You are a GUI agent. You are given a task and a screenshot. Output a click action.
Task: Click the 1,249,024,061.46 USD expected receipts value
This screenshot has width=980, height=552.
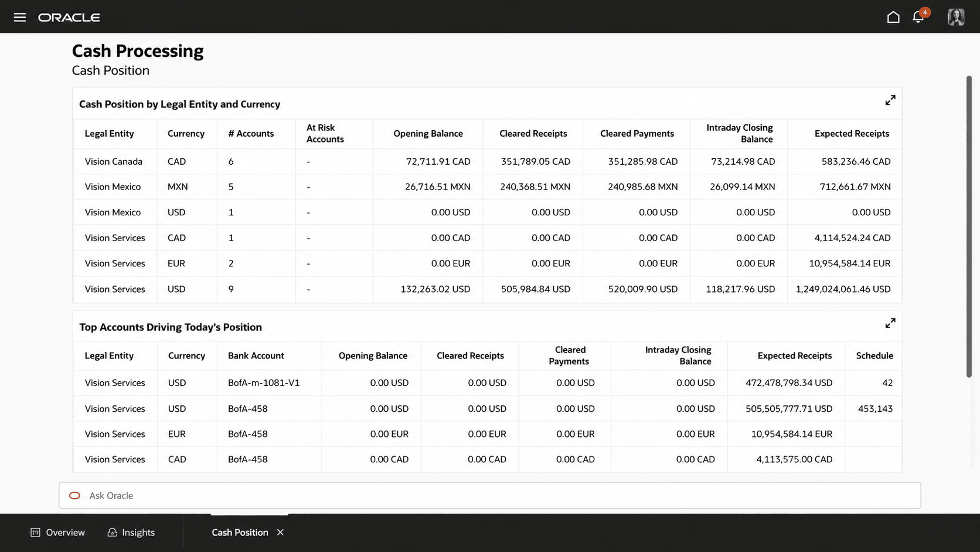843,289
